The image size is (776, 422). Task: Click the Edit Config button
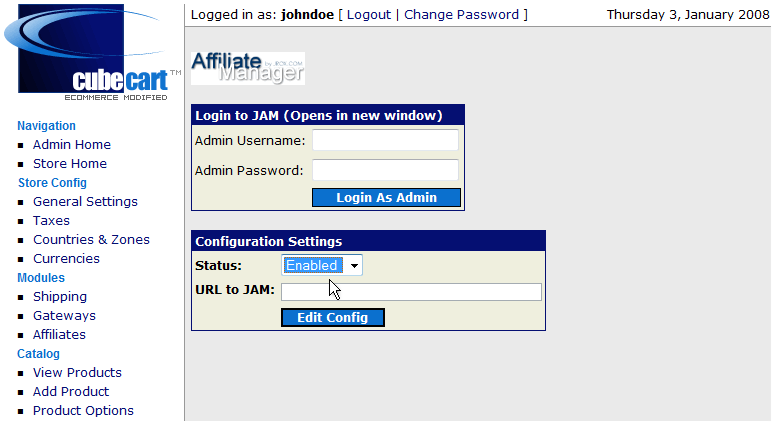[333, 318]
